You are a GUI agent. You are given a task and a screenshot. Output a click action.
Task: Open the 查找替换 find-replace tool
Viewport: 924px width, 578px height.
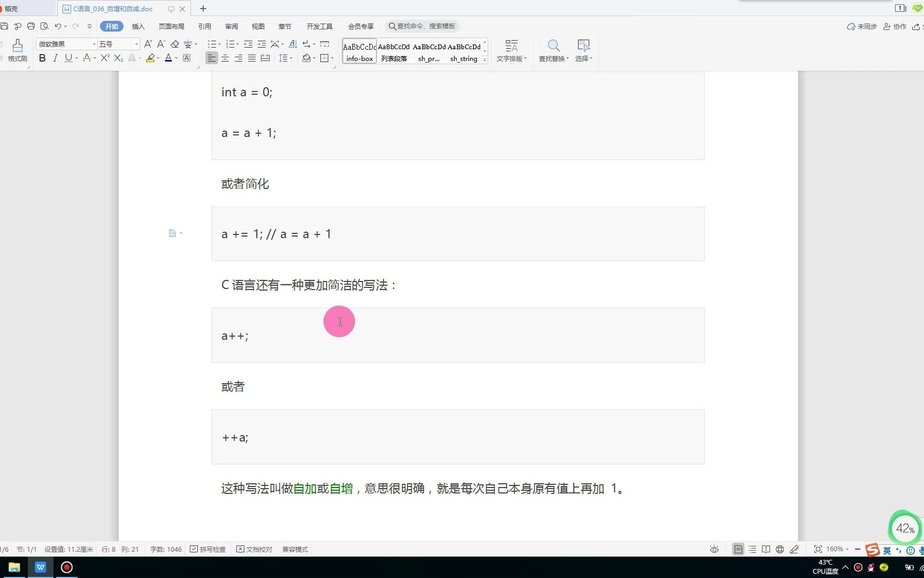coord(553,51)
